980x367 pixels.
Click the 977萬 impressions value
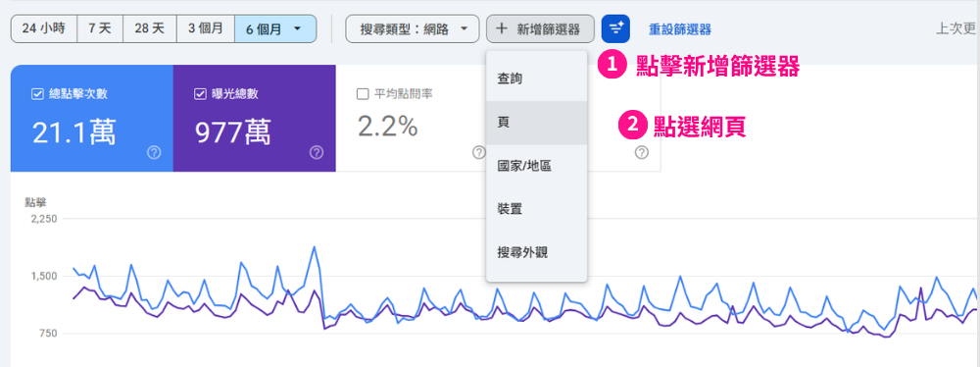click(233, 132)
